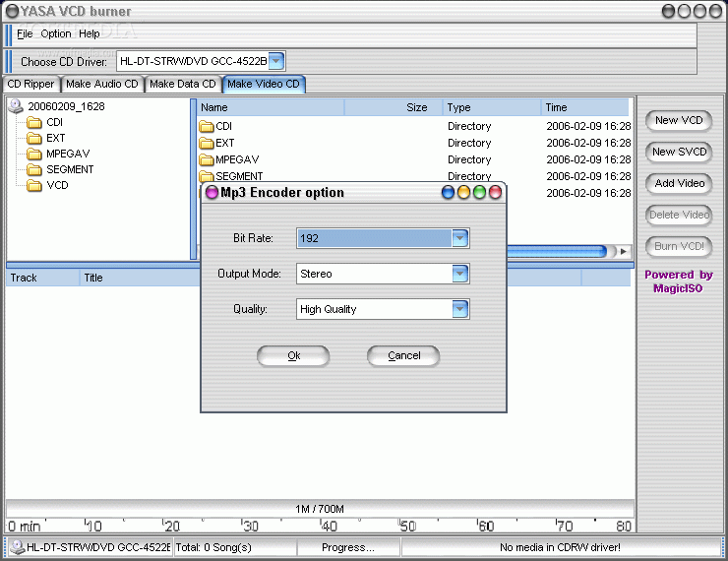Click the 'Progress...' status bar field
The image size is (728, 561).
348,548
